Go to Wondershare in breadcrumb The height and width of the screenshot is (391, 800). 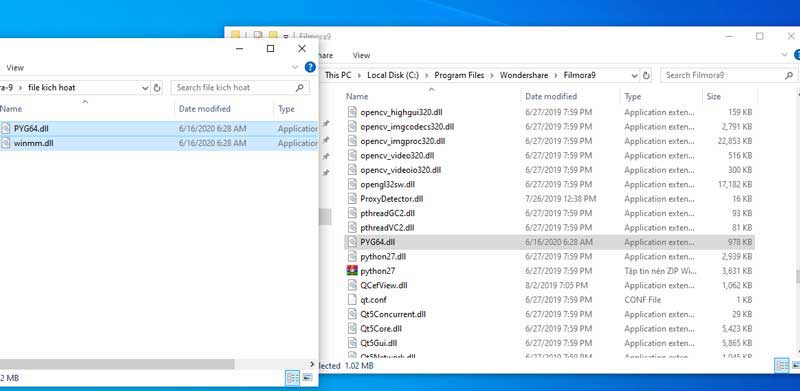524,76
